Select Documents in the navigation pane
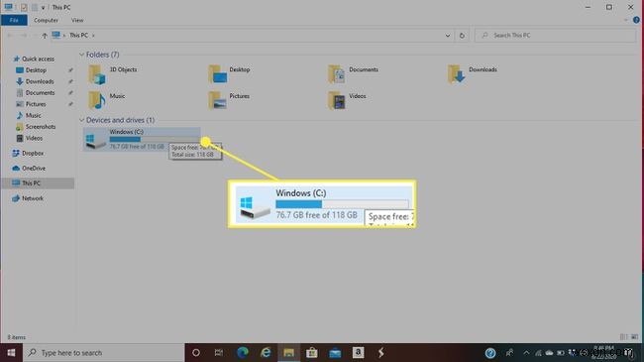Viewport: 644px width, 362px height. point(36,93)
